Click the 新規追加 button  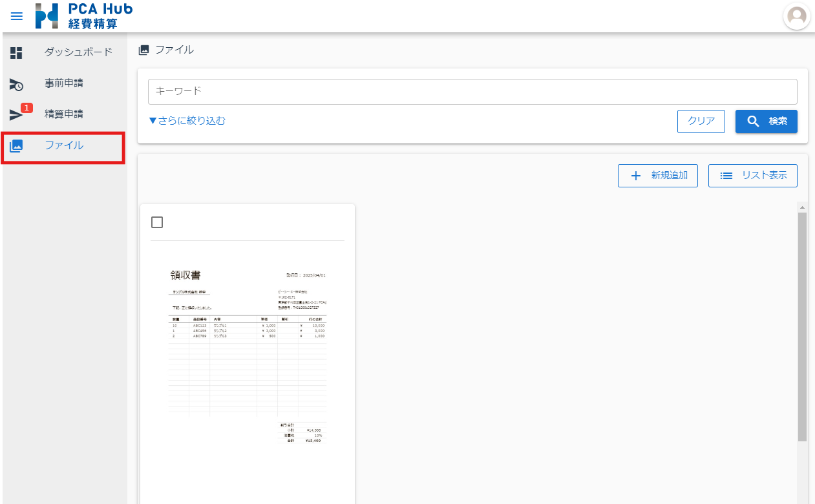click(657, 176)
